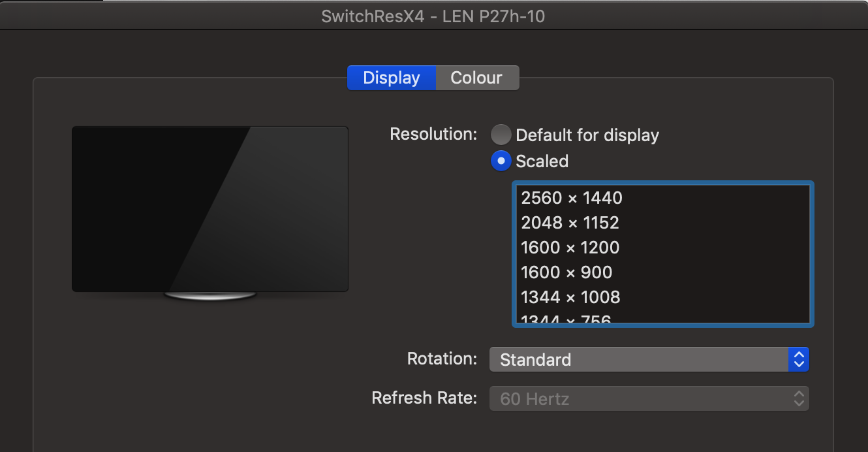Choose 1600 × 1200 resolution
This screenshot has width=868, height=452.
(x=662, y=248)
